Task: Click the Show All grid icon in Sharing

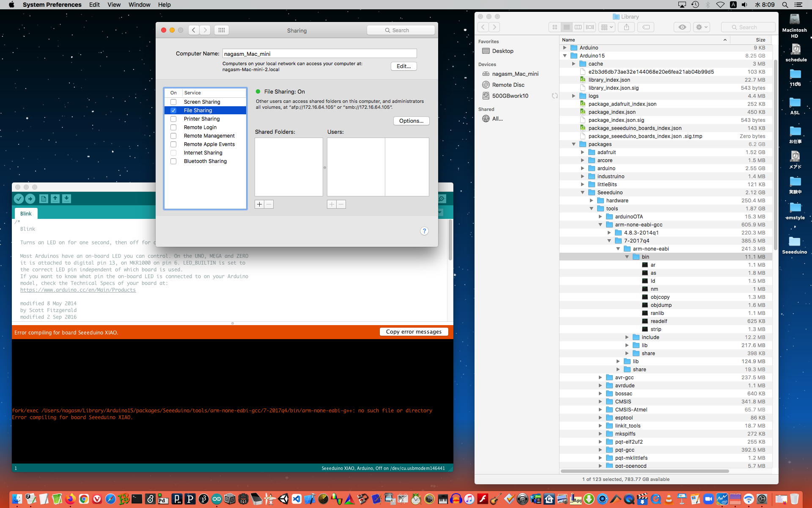Action: click(221, 30)
